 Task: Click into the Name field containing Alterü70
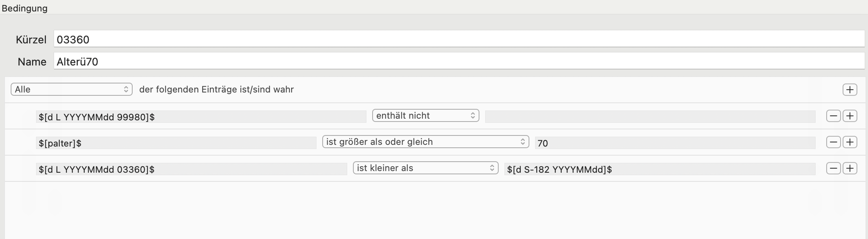[x=459, y=61]
